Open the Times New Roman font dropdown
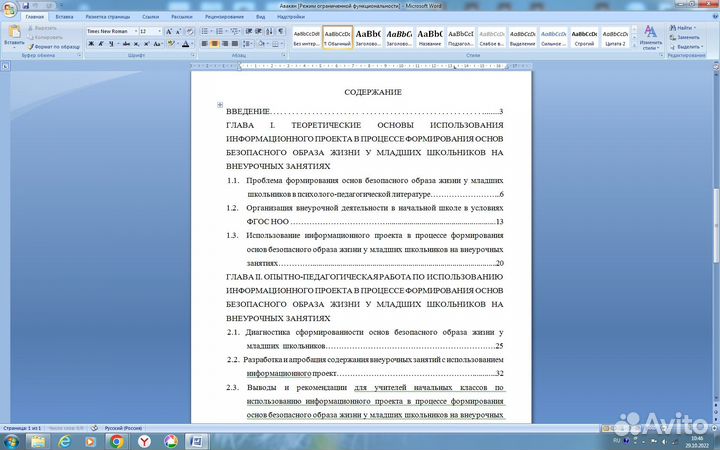720x450 pixels. [135, 31]
